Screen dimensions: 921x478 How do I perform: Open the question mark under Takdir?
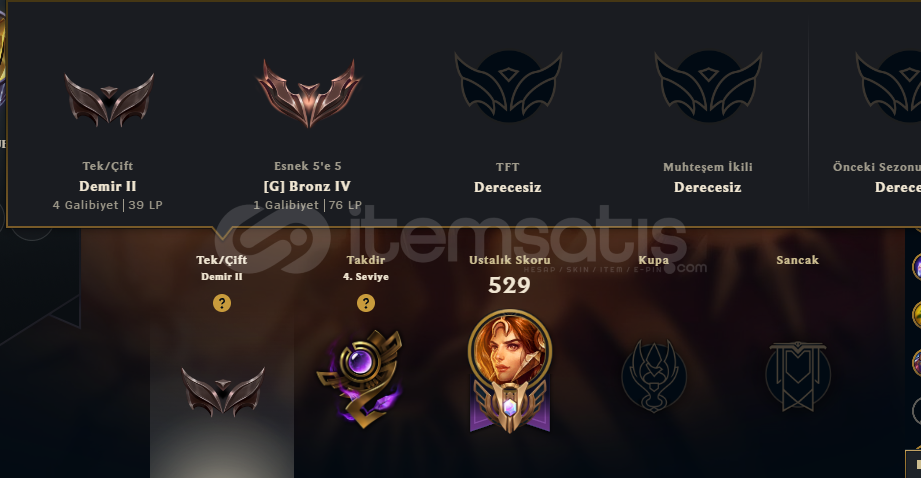click(x=365, y=303)
